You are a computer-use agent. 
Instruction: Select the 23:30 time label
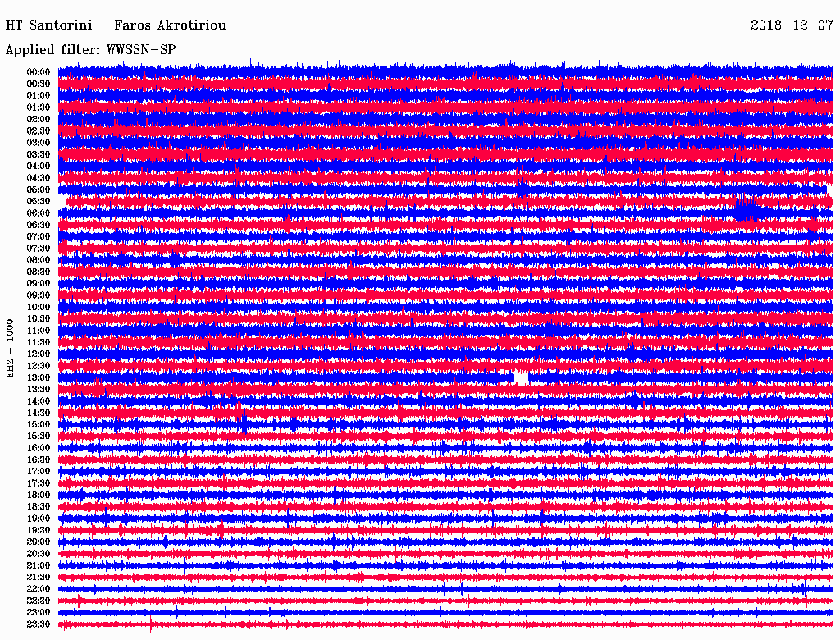[x=39, y=624]
